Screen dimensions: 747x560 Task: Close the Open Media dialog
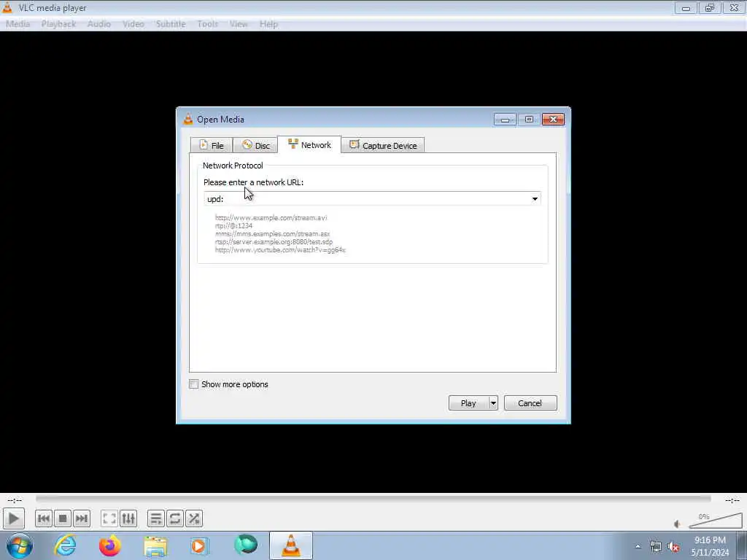point(553,119)
